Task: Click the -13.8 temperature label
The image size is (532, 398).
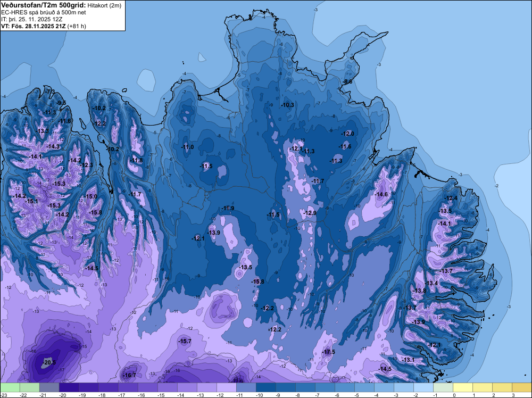Action: pyautogui.click(x=419, y=291)
